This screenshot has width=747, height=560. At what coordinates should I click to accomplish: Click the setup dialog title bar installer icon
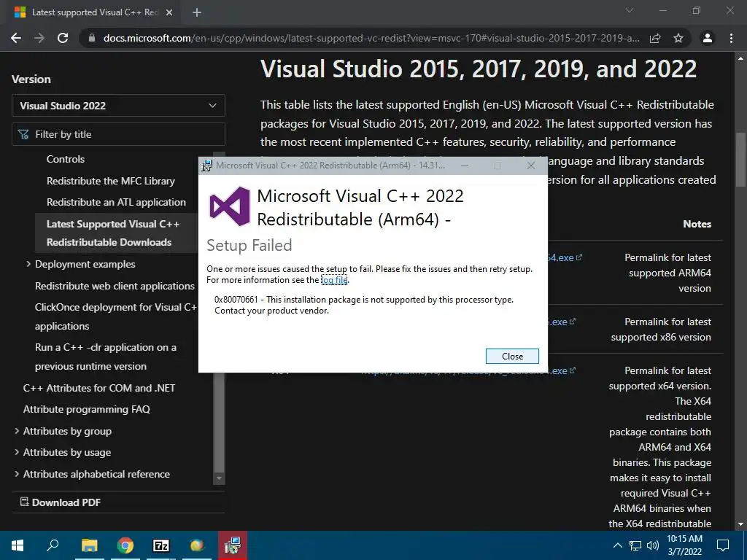(x=206, y=166)
